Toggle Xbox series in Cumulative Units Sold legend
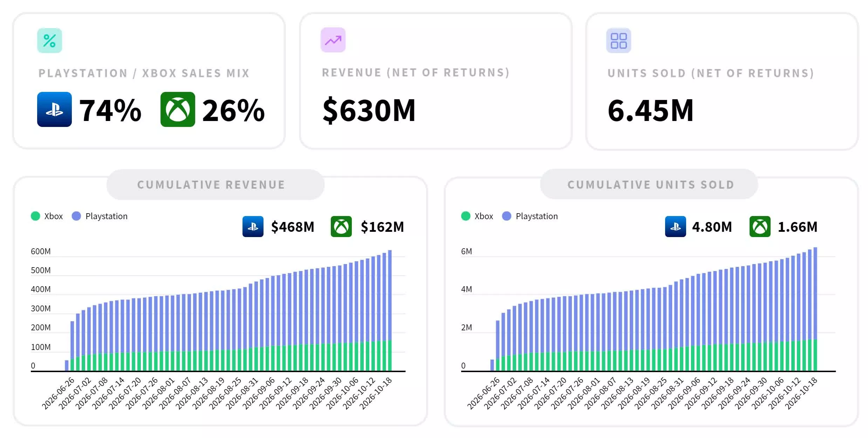 pos(477,216)
